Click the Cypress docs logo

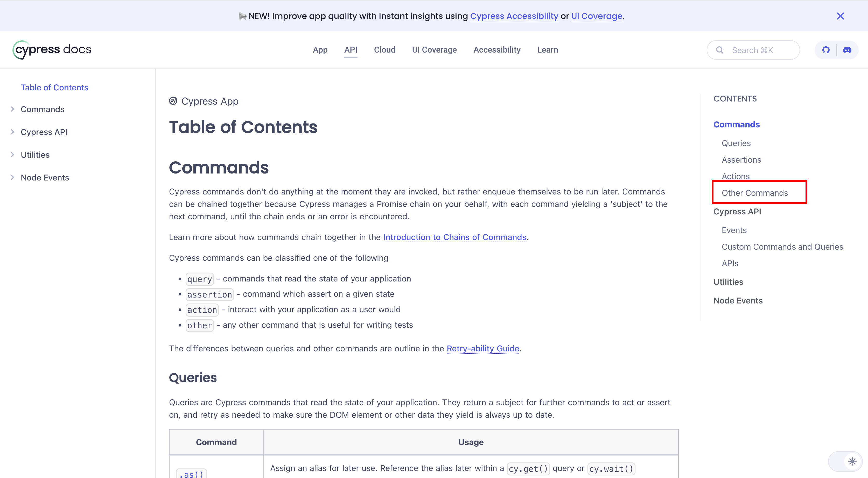click(52, 49)
